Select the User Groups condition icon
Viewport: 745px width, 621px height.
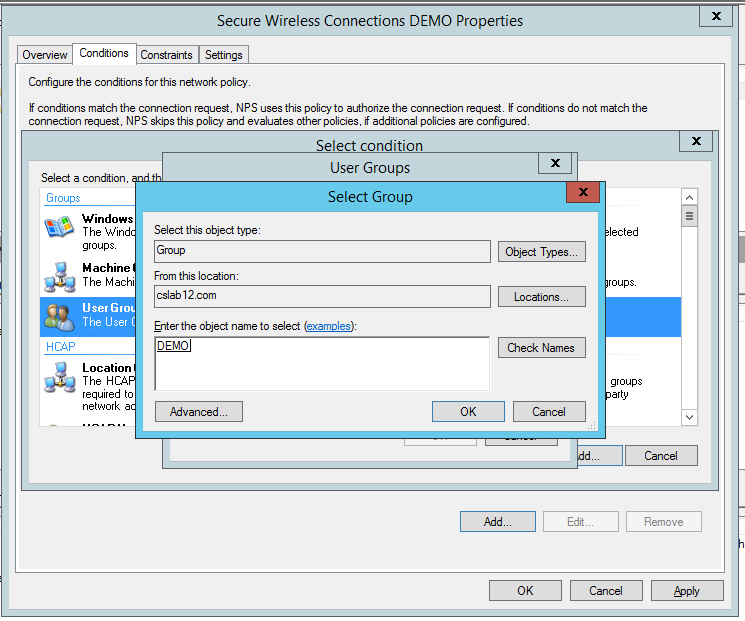click(x=60, y=316)
